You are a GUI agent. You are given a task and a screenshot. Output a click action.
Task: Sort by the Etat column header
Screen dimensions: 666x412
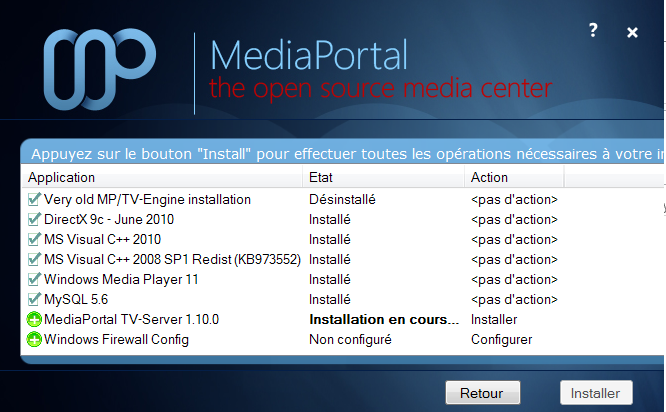(383, 177)
